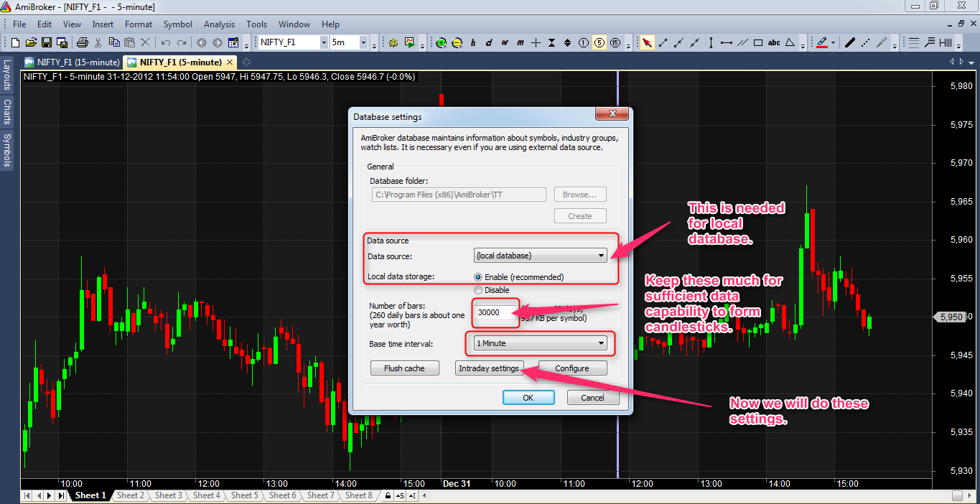Image resolution: width=980 pixels, height=504 pixels.
Task: Open the Symbol menu
Action: [x=177, y=24]
